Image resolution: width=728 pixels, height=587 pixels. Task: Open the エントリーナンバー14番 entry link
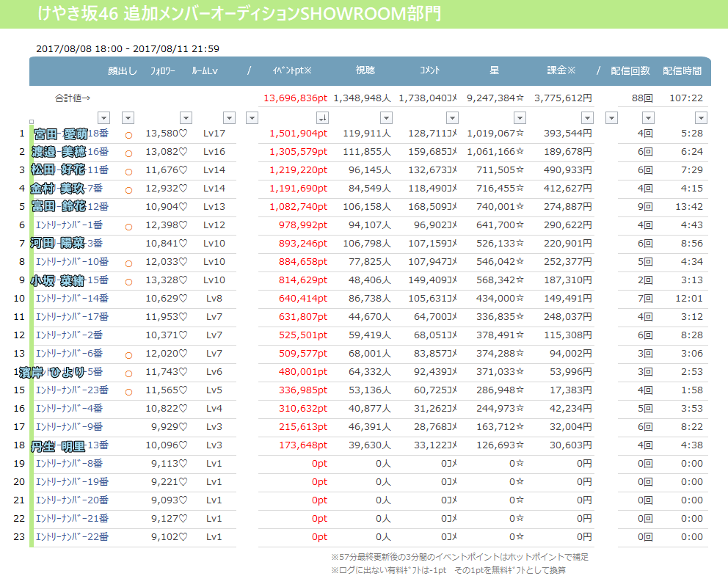click(72, 299)
